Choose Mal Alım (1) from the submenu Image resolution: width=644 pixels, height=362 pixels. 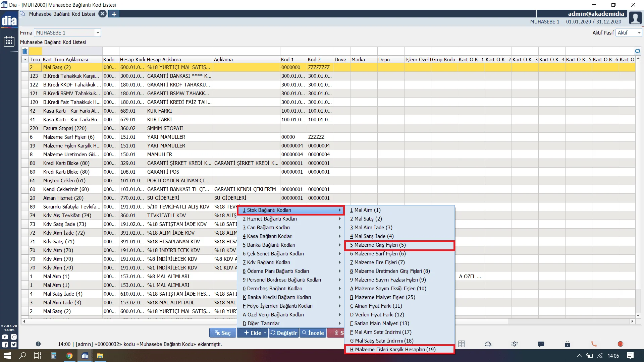pyautogui.click(x=399, y=210)
